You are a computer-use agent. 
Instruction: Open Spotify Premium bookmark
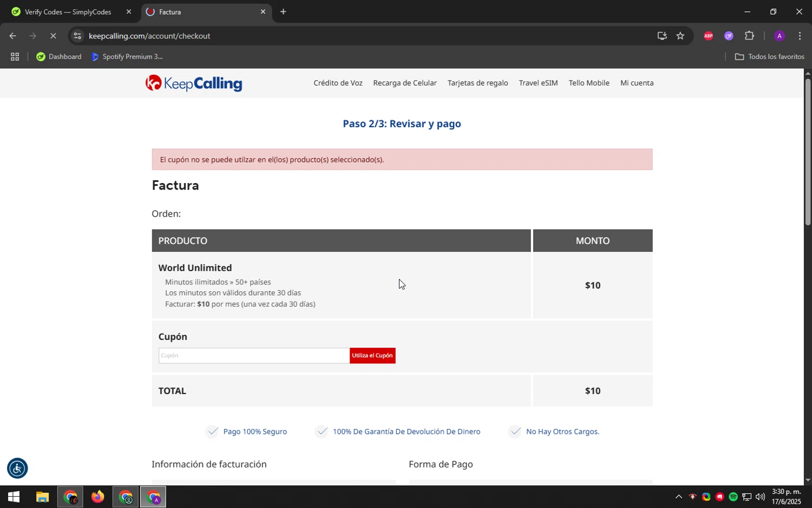(x=127, y=56)
